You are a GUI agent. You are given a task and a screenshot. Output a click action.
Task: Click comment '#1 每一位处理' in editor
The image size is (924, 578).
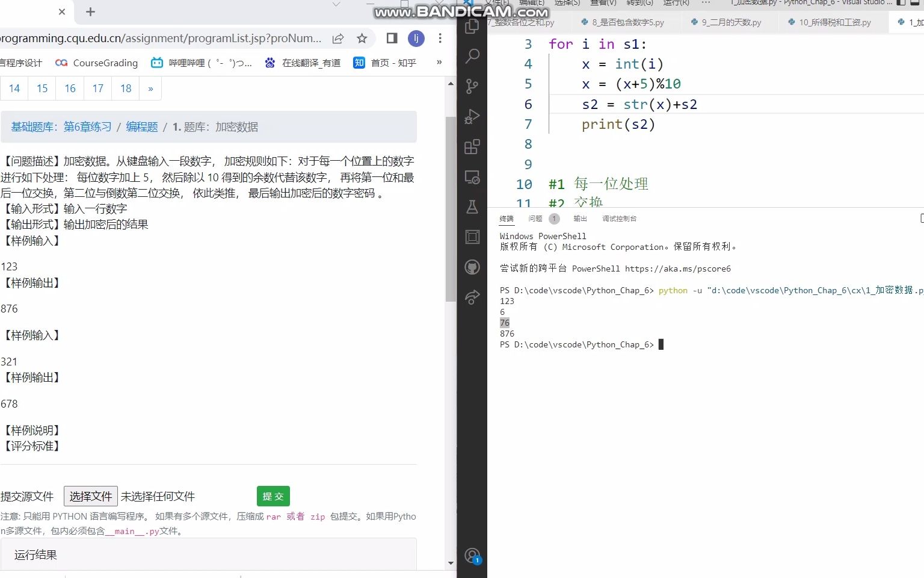[x=599, y=184]
